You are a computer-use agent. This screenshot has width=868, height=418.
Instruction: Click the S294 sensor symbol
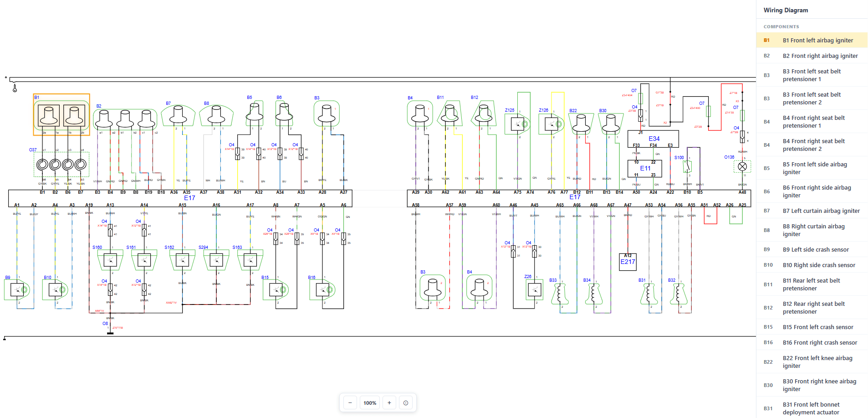coord(216,260)
